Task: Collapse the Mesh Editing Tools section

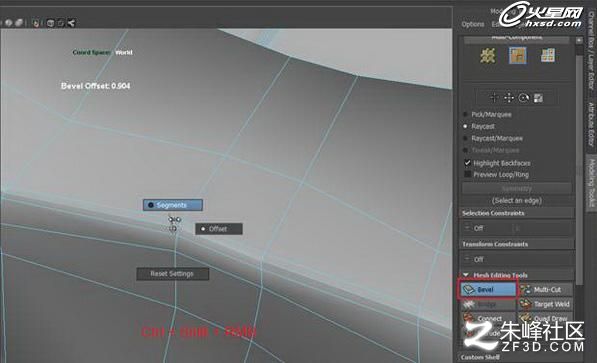Action: [465, 275]
